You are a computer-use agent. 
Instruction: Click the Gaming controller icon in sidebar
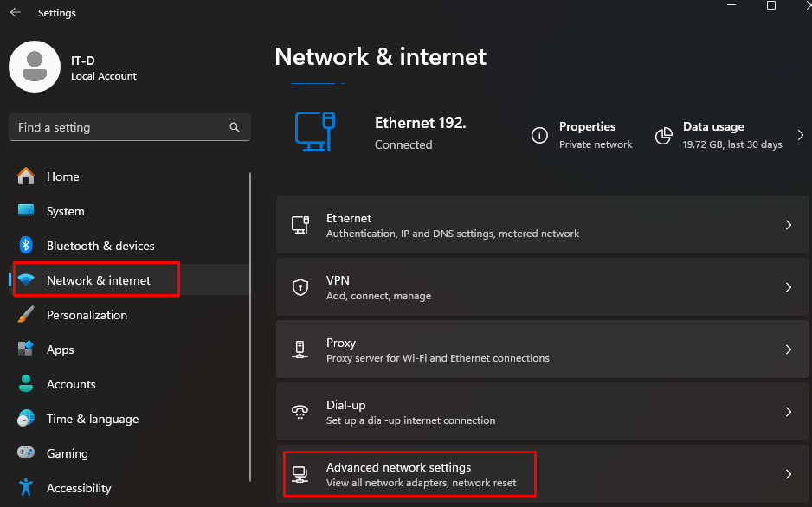coord(26,453)
